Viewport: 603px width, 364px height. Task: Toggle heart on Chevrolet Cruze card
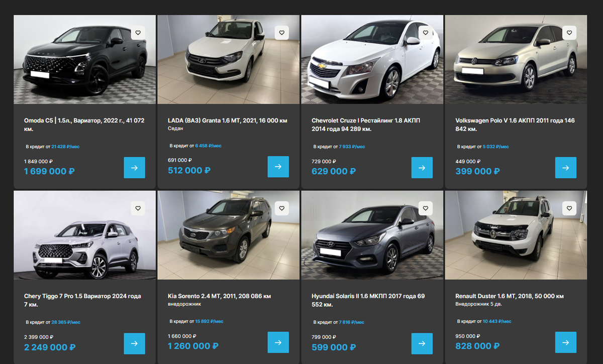(426, 33)
